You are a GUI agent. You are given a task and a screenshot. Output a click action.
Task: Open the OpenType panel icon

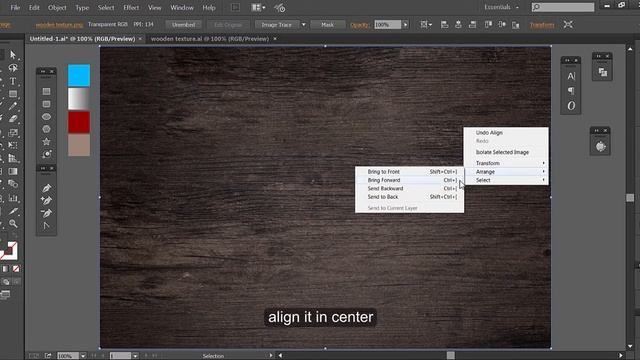pos(571,106)
